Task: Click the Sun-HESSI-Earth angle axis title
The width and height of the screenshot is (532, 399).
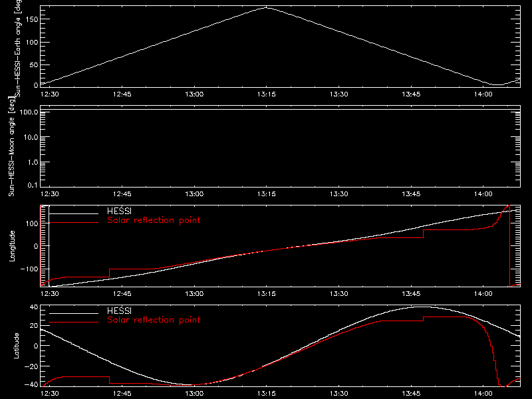Action: (x=18, y=47)
